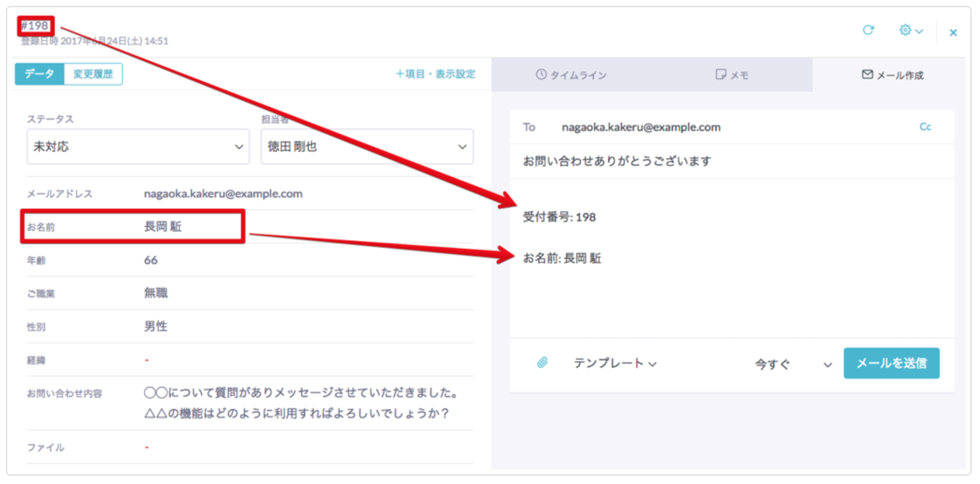Click the 受付番号: 198 line in email
Image resolution: width=980 pixels, height=484 pixels.
[559, 217]
